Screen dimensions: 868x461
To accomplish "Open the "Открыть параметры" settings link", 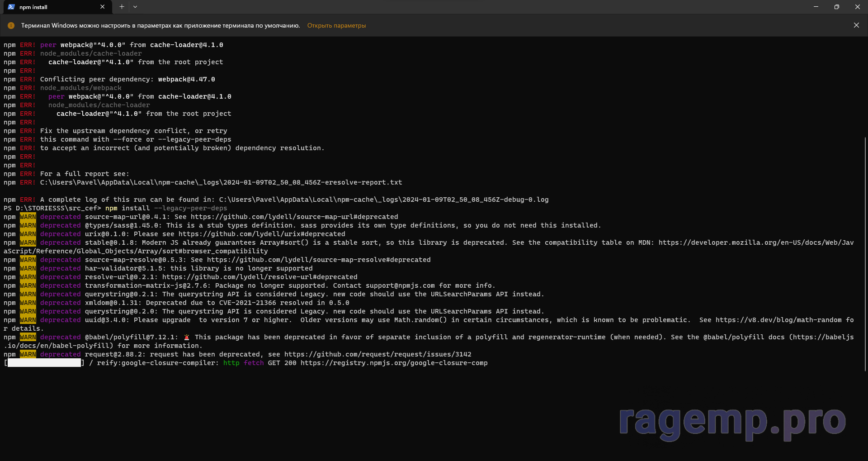I will (336, 26).
